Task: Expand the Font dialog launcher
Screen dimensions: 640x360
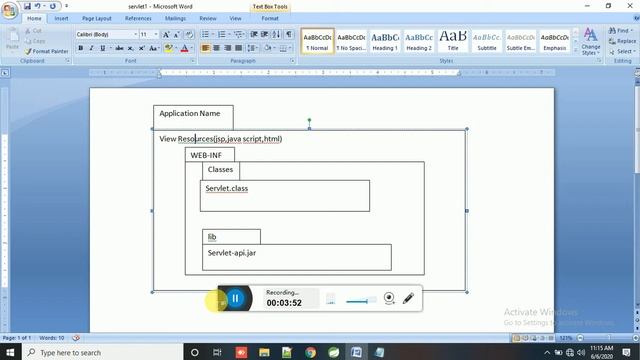Action: coord(193,61)
